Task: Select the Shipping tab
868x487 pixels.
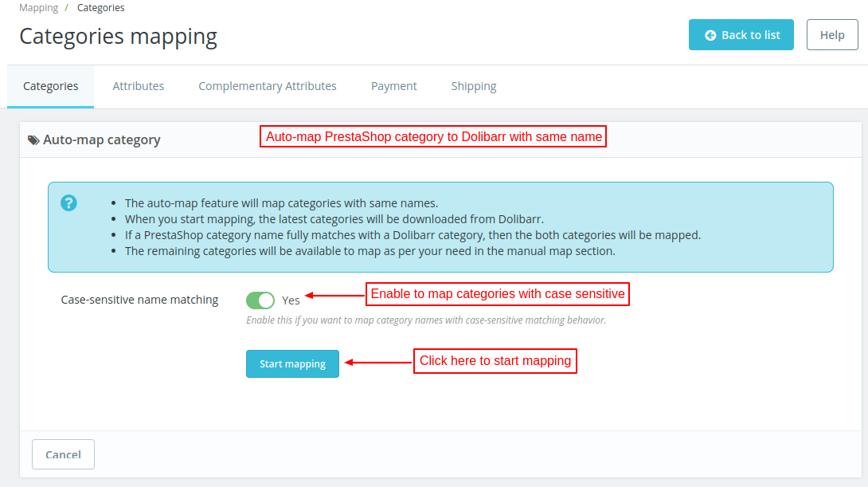Action: click(x=473, y=86)
